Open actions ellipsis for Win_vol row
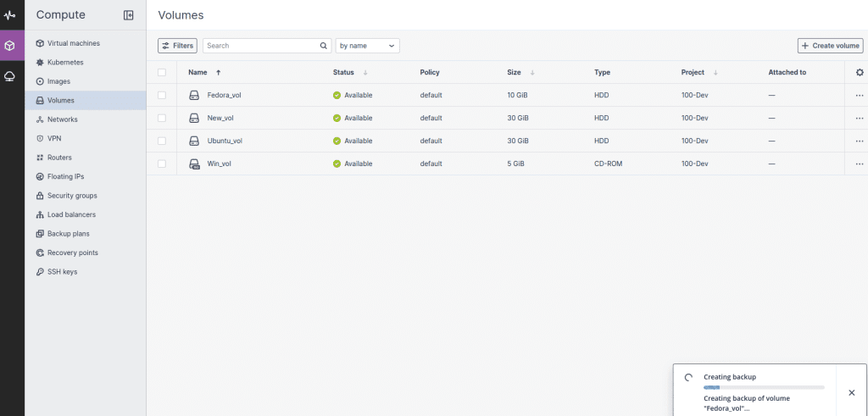This screenshot has height=416, width=868. coord(860,164)
